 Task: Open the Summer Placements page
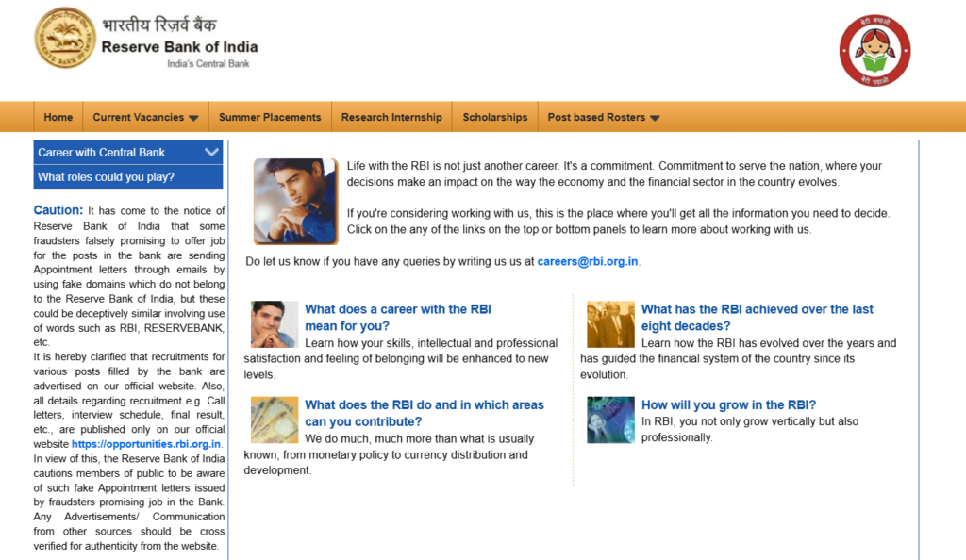pos(270,117)
